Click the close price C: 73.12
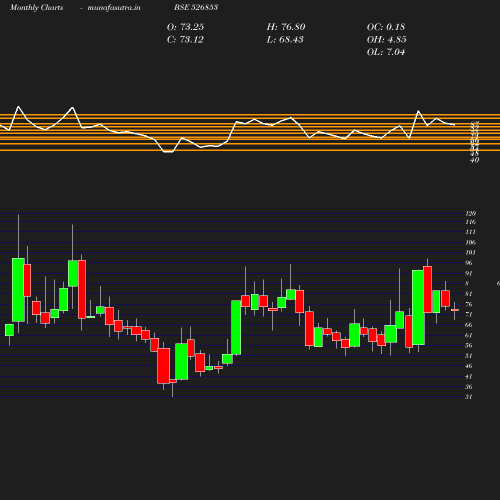The image size is (500, 500). [185, 40]
